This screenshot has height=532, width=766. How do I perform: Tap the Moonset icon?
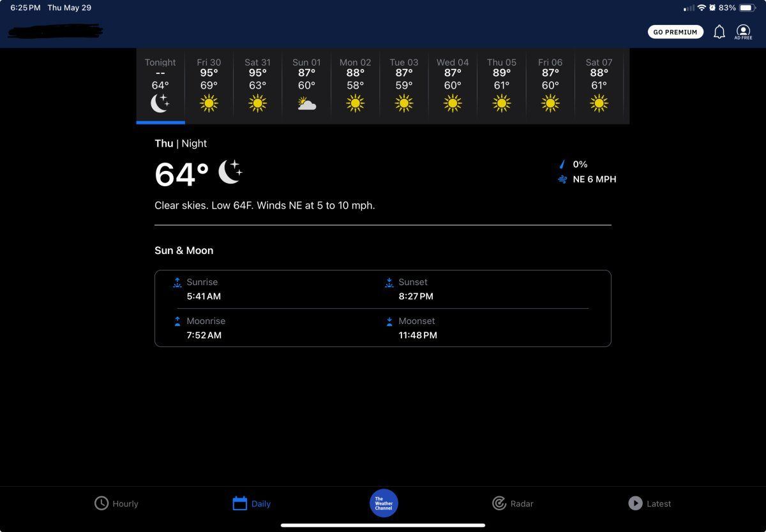point(389,321)
